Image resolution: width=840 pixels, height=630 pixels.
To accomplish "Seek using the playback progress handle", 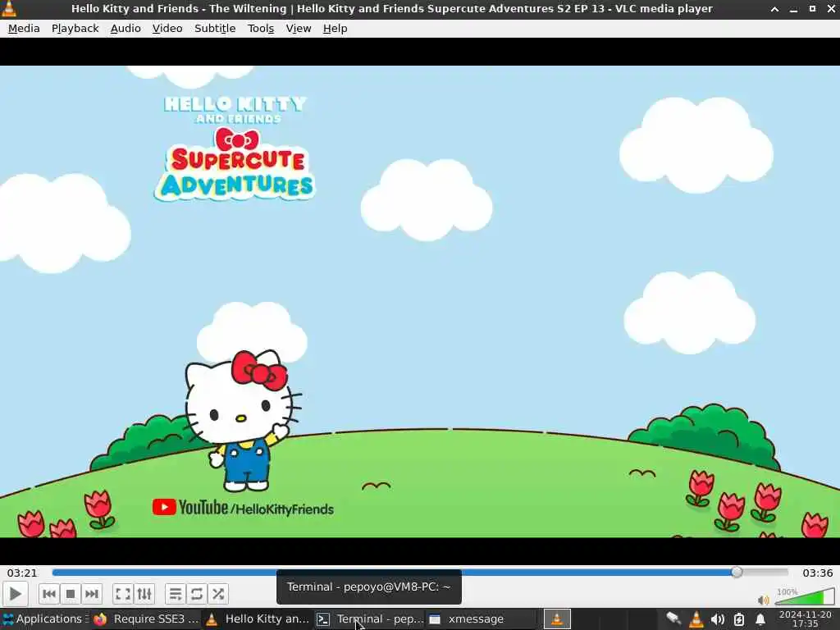I will point(737,572).
